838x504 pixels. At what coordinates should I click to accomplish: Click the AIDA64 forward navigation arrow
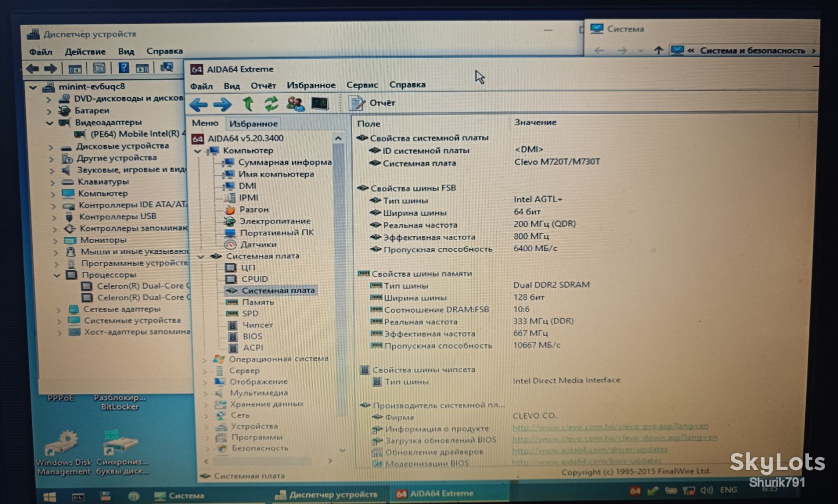pyautogui.click(x=222, y=105)
